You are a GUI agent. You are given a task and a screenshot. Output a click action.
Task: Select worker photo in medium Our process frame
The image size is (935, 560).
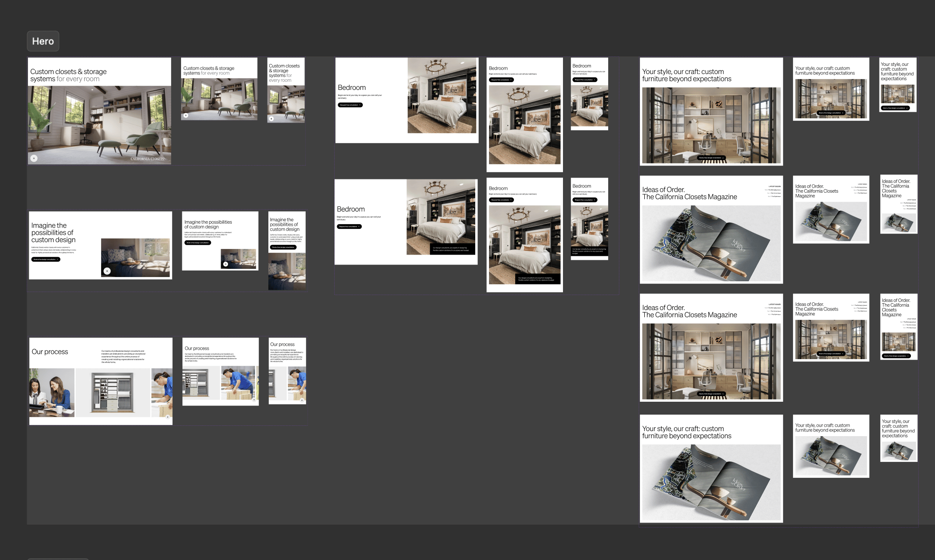[238, 383]
